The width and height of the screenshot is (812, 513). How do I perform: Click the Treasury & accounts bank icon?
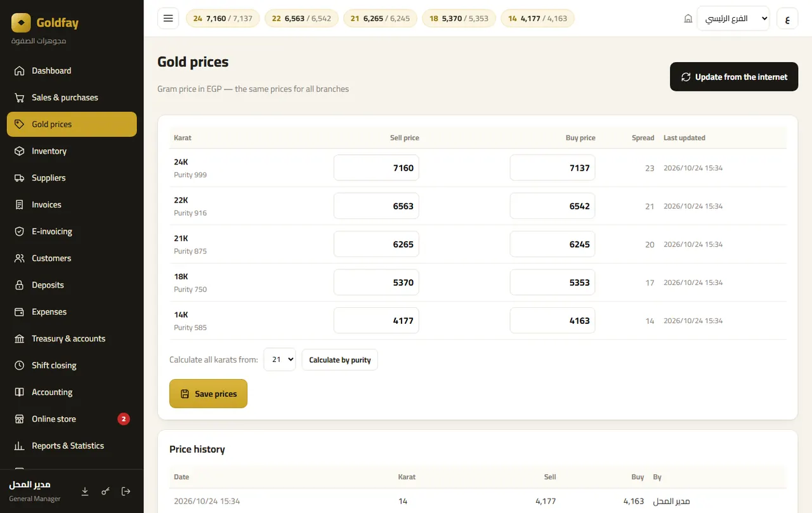pos(20,338)
